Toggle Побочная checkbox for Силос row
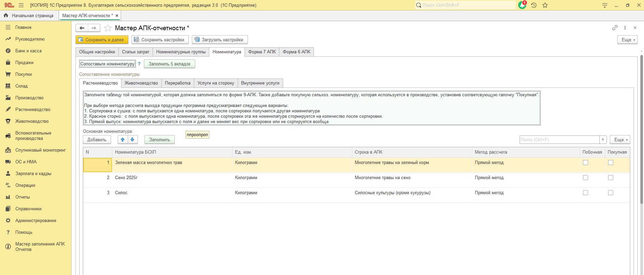Image resolution: width=644 pixels, height=275 pixels. point(585,193)
